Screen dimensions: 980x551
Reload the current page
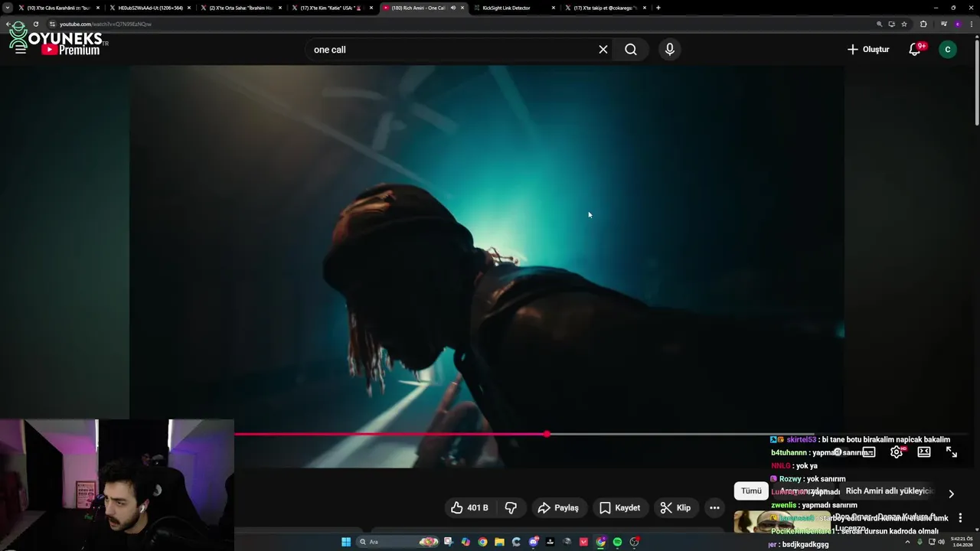tap(35, 24)
